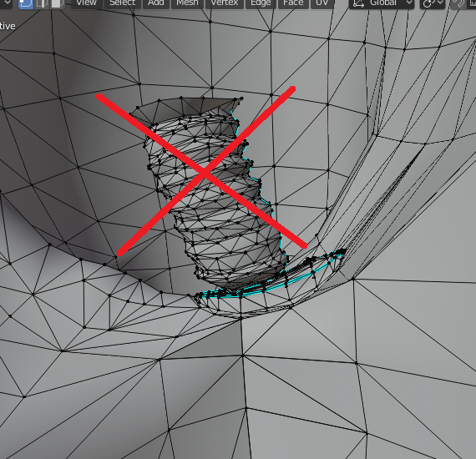Open the Global transform orientation dropdown
This screenshot has height=459, width=476.
(382, 3)
